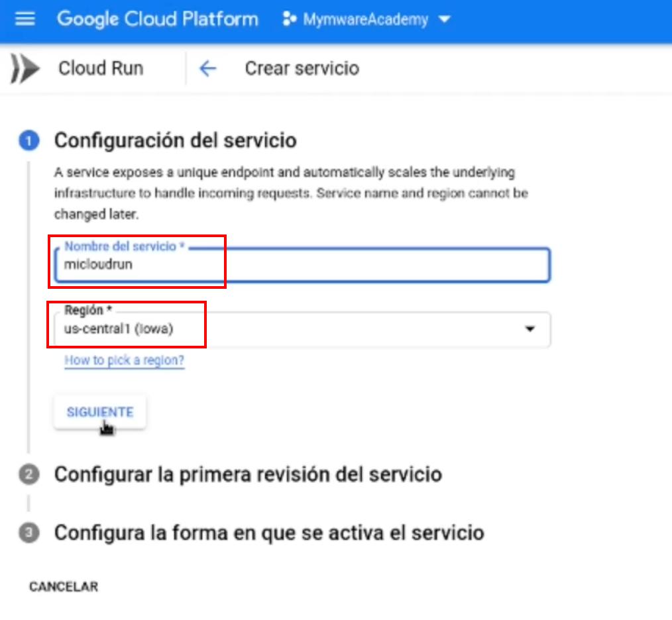This screenshot has width=672, height=620.
Task: Click the step 3 number circle
Action: coord(28,533)
